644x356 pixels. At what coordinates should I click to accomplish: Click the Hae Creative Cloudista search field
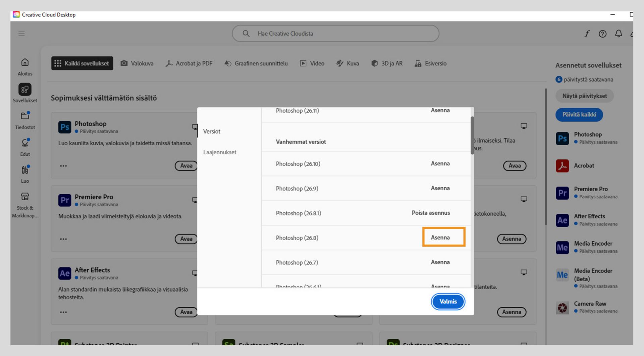pos(335,34)
